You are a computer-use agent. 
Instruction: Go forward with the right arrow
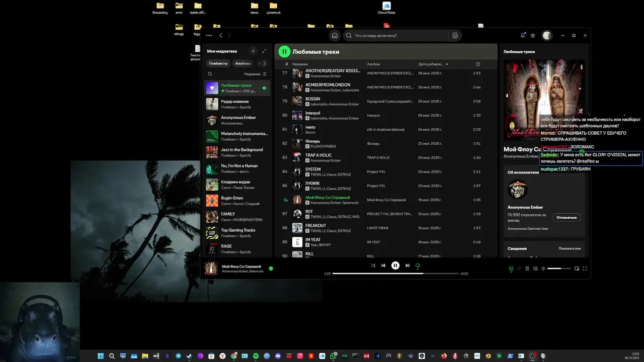pyautogui.click(x=229, y=36)
